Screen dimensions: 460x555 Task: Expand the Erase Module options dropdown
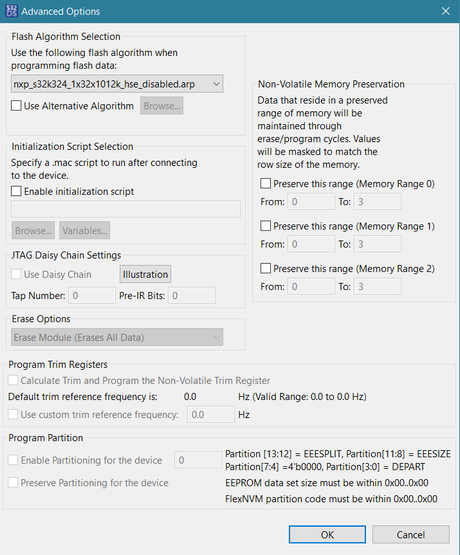(x=117, y=337)
